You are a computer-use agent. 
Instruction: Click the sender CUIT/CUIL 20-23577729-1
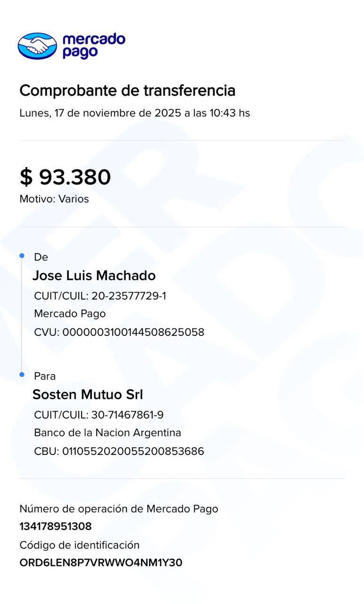[100, 296]
